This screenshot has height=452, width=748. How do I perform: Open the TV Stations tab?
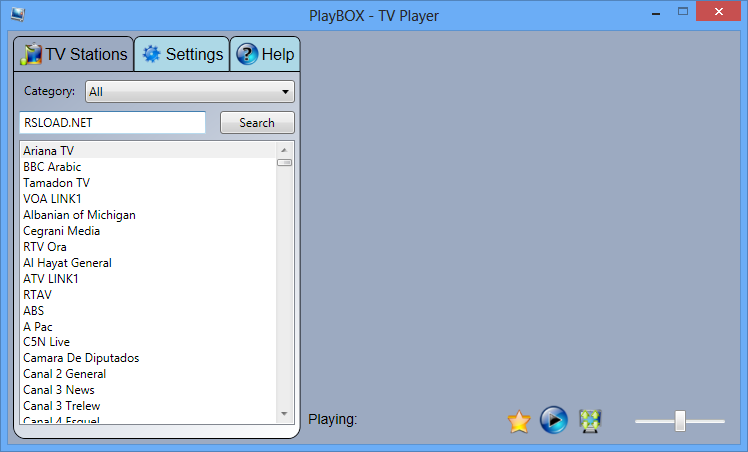coord(74,54)
